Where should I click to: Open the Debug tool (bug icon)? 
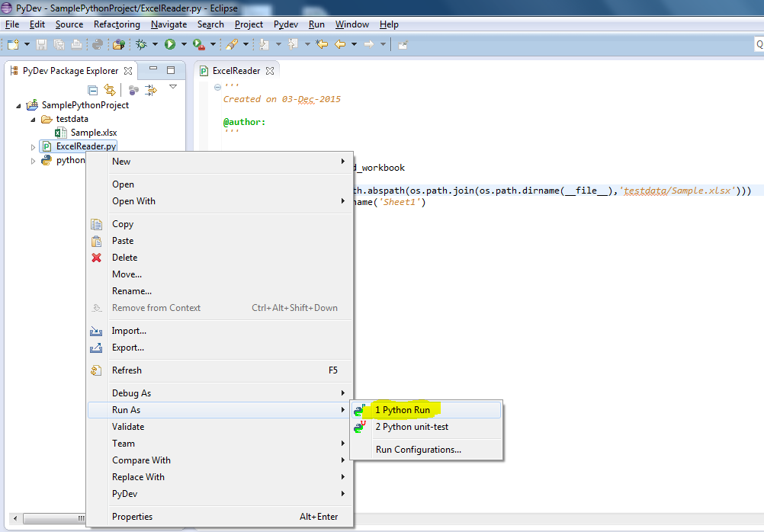(142, 44)
